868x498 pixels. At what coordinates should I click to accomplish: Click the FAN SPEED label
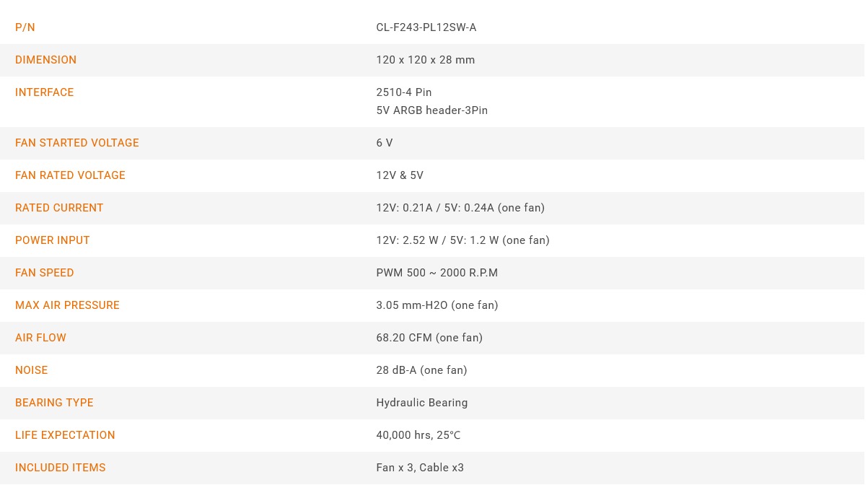pyautogui.click(x=45, y=273)
